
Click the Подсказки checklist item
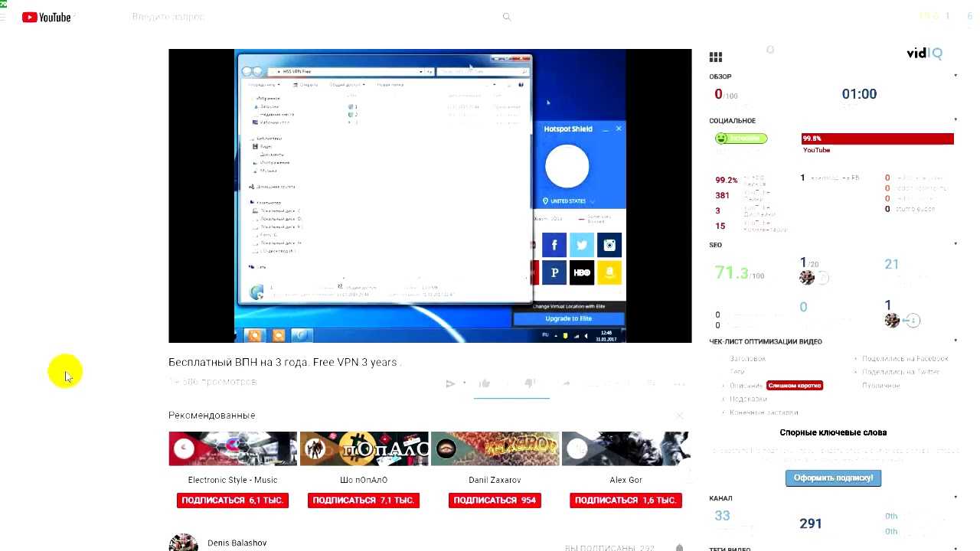pos(748,399)
